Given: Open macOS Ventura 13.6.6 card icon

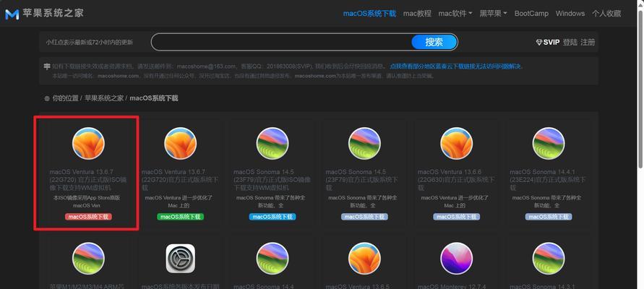Looking at the screenshot, I should 456,143.
